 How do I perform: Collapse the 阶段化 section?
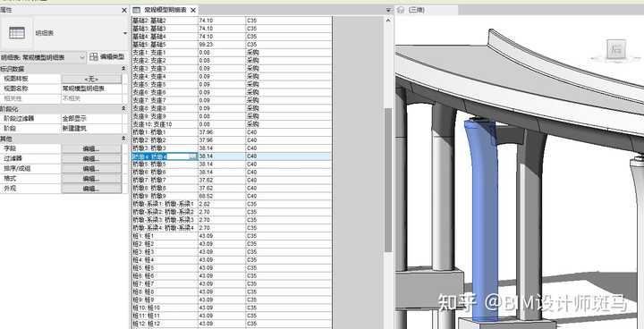pos(123,109)
